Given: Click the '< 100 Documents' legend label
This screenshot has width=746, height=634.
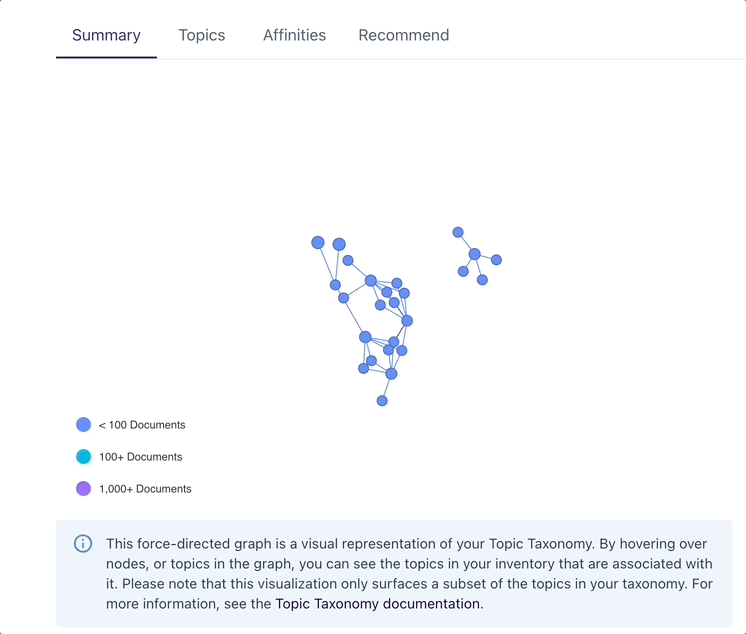Looking at the screenshot, I should 142,425.
